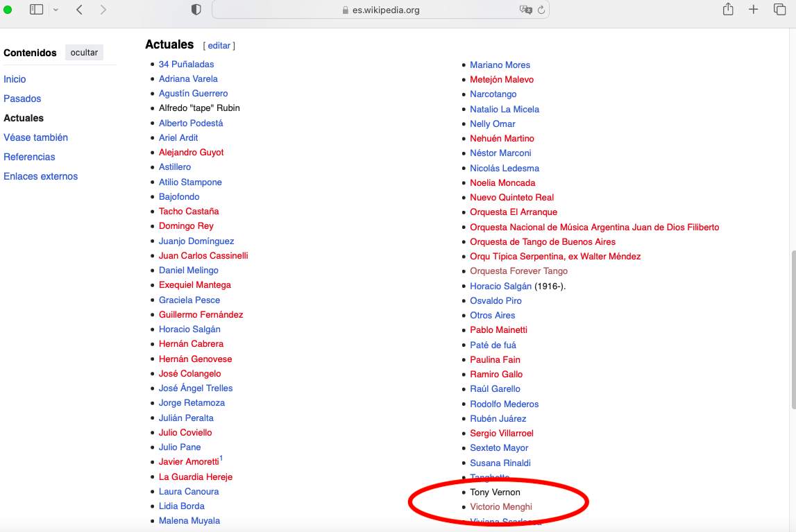Click the es.wikipedia.org address field
The image size is (796, 532).
(381, 10)
